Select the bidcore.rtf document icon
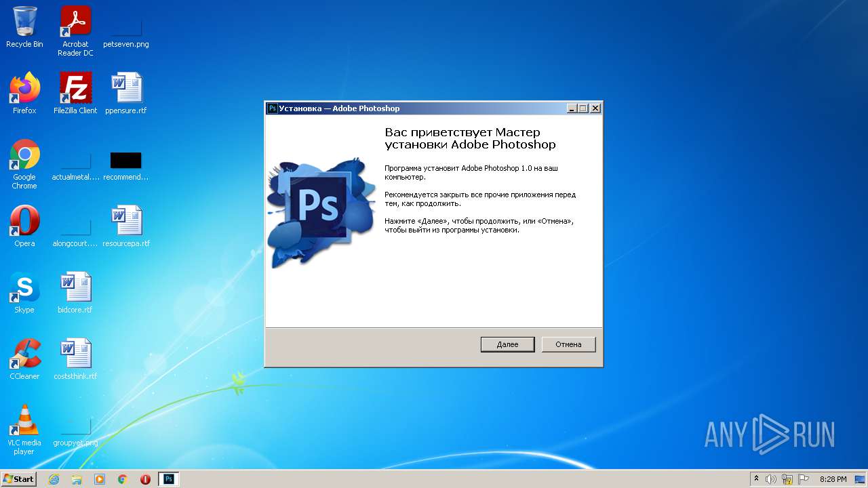The width and height of the screenshot is (868, 488). [x=75, y=293]
